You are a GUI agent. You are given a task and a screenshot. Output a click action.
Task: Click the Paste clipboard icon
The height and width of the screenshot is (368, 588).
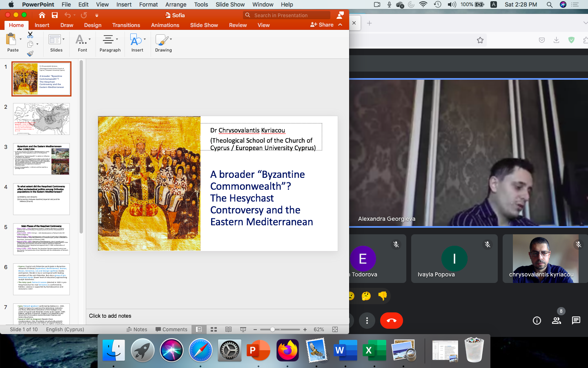[11, 40]
